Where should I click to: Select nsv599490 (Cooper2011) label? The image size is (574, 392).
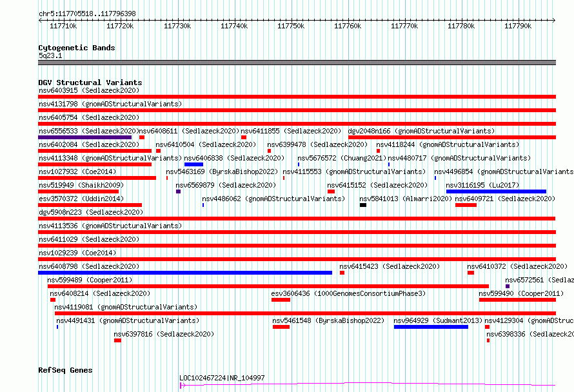521,293
